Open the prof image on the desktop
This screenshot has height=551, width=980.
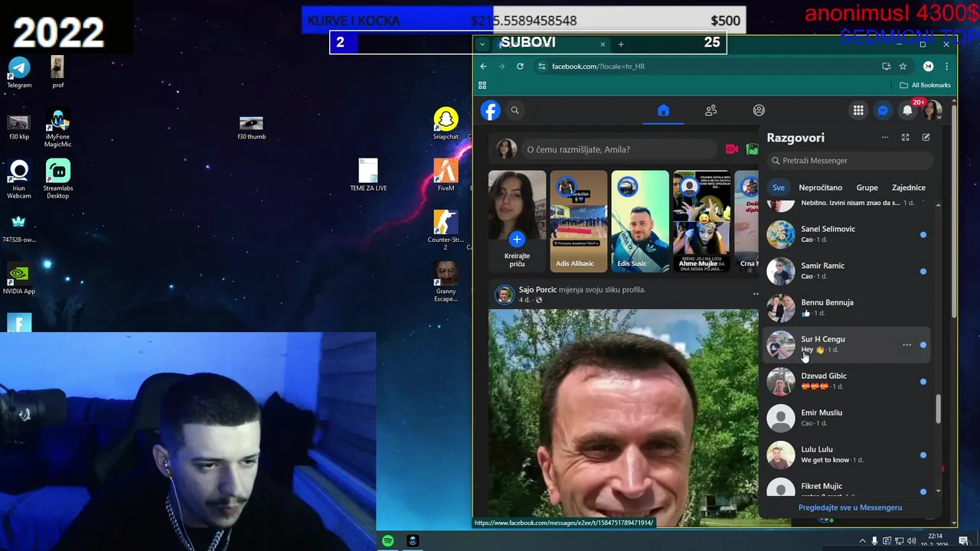57,71
